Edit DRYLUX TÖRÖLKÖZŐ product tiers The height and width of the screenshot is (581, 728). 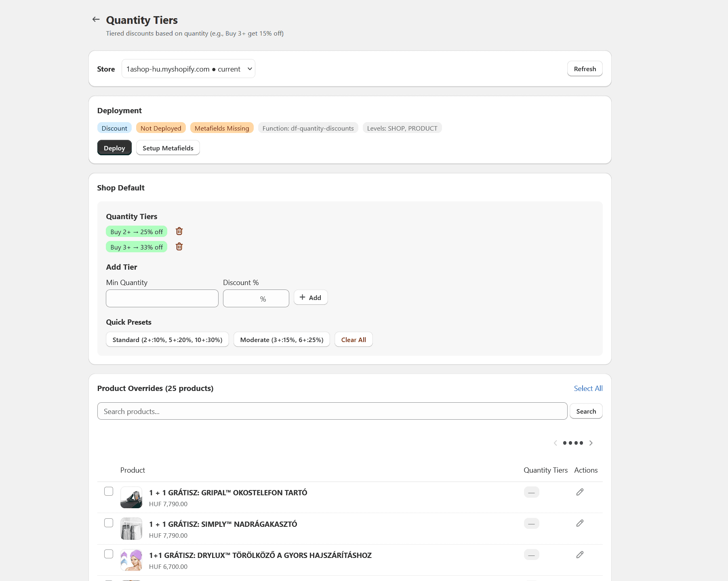(x=580, y=555)
